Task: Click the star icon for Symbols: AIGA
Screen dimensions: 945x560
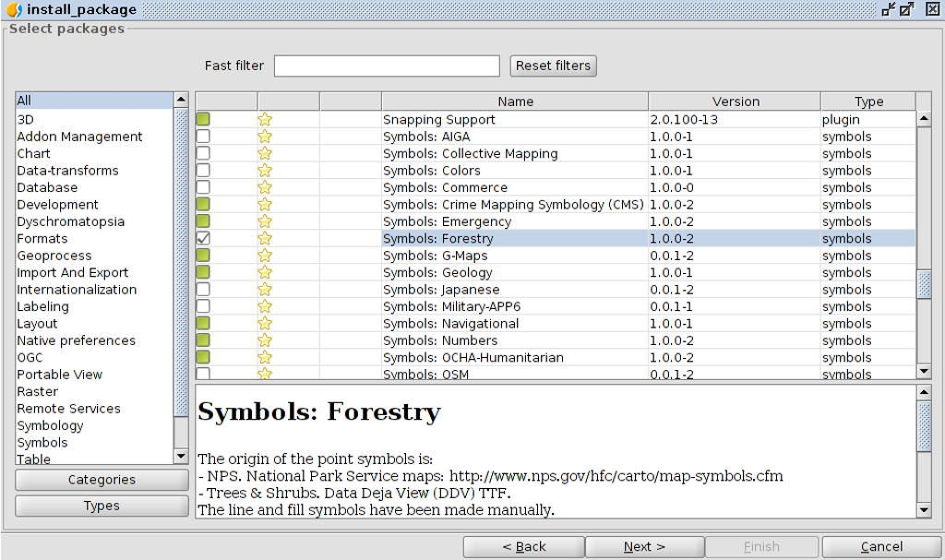Action: pyautogui.click(x=265, y=137)
